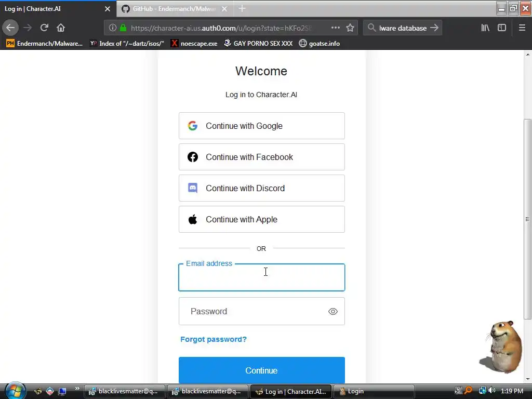Viewport: 532px width, 399px height.
Task: Reload the current page
Action: [x=44, y=28]
